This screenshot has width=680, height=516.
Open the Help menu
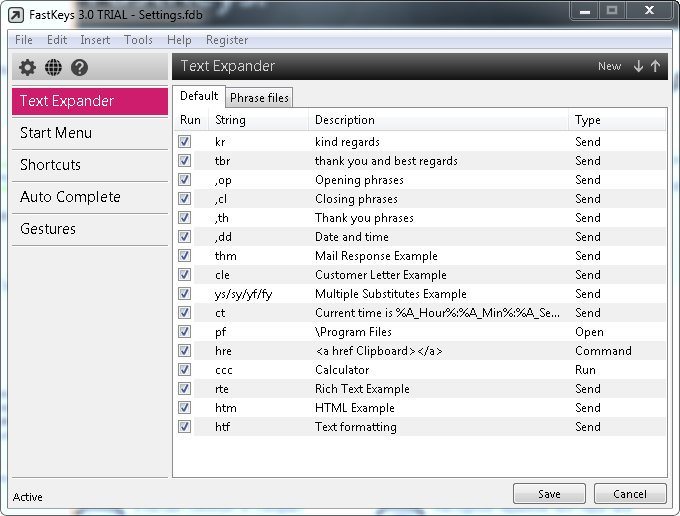pos(179,40)
